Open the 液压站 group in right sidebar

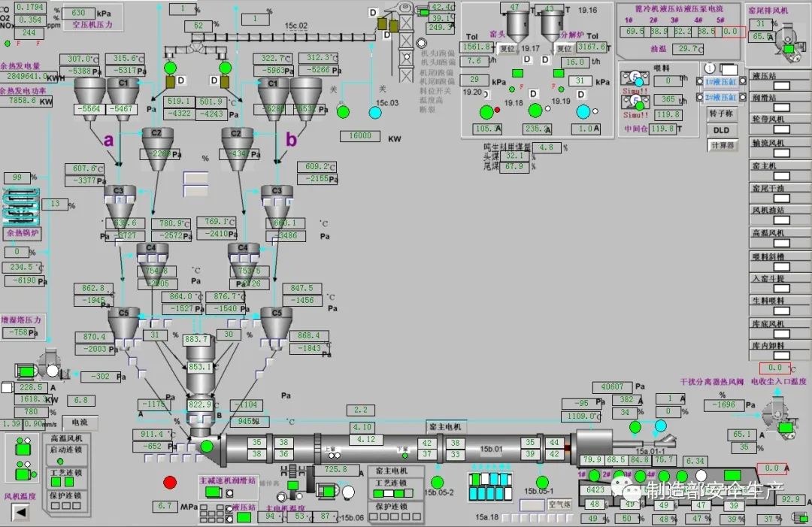780,80
